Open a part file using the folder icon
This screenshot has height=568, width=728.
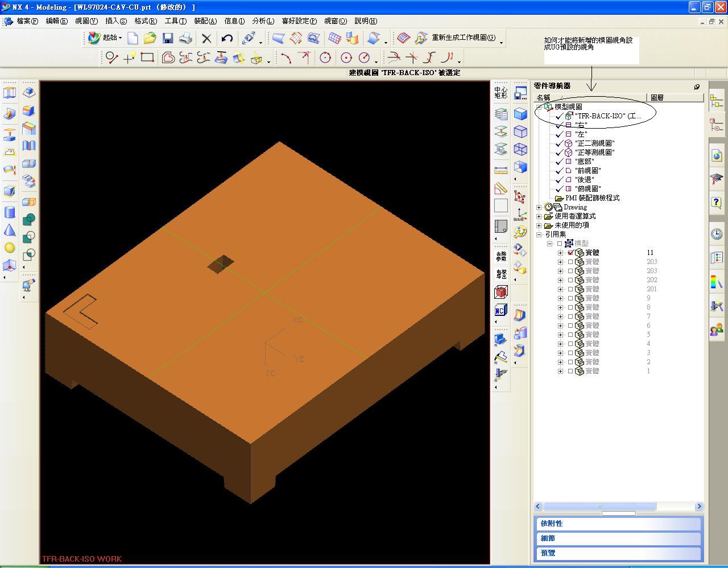[150, 38]
